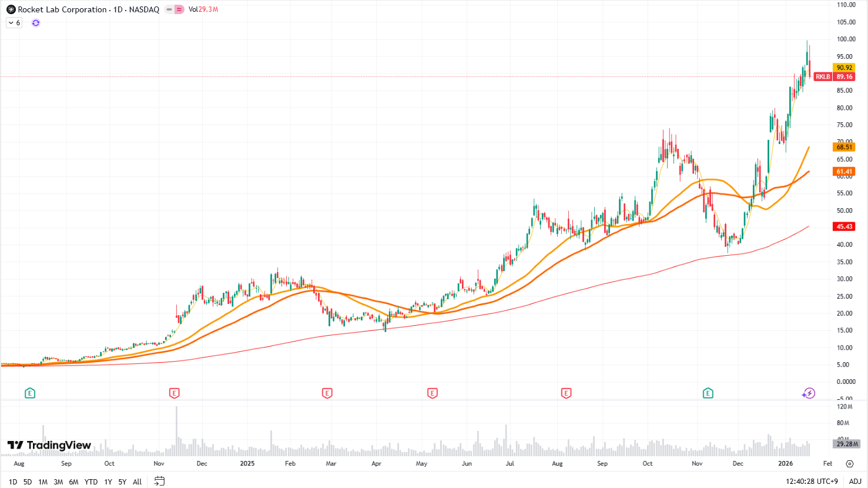868x488 pixels.
Task: Select the 6M time range
Action: coord(73,482)
